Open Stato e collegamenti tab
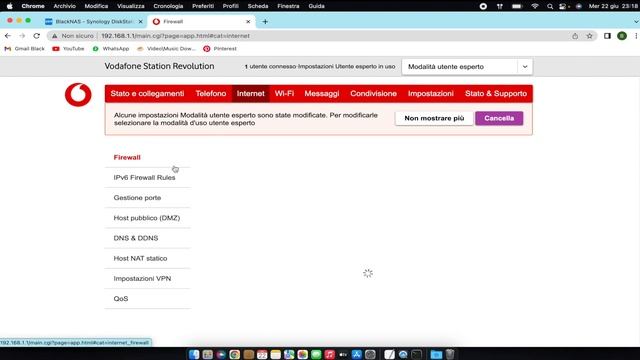Image resolution: width=640 pixels, height=360 pixels. coord(147,93)
